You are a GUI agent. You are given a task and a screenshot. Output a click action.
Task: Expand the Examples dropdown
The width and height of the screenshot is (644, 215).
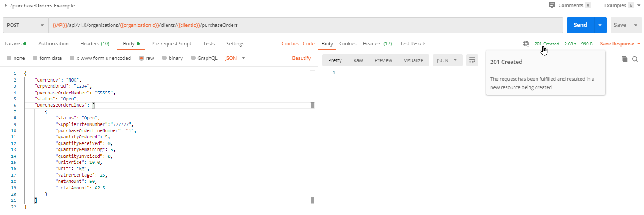click(639, 5)
